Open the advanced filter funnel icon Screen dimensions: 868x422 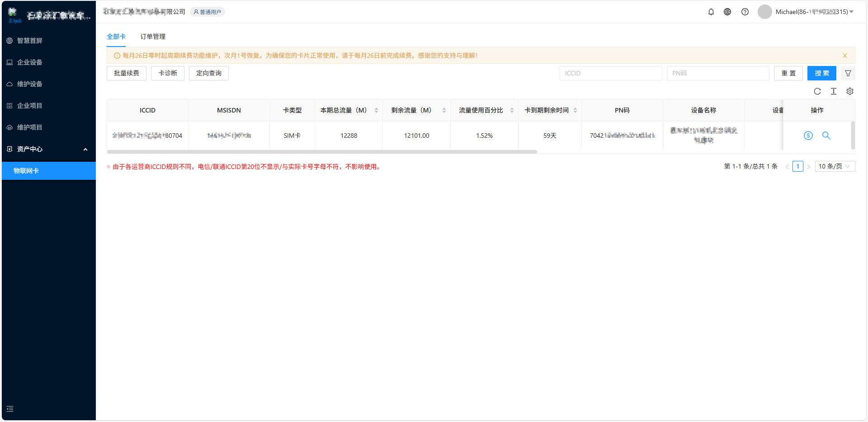(x=848, y=73)
